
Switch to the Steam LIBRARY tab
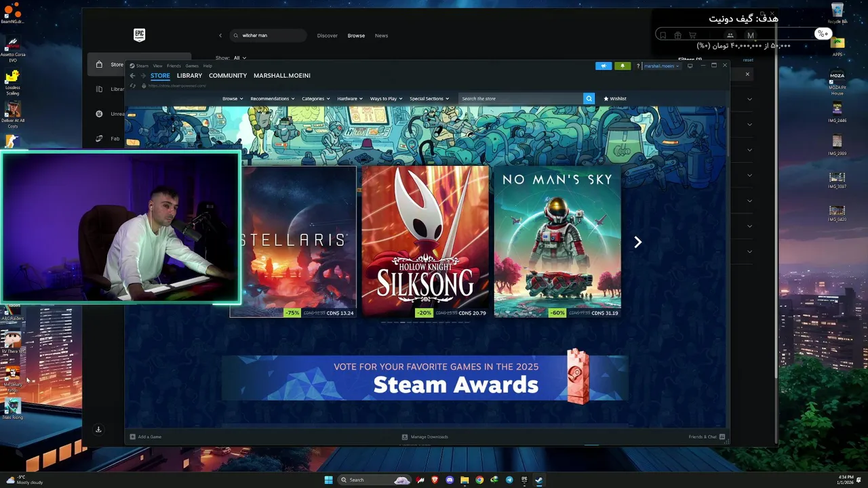pos(189,75)
